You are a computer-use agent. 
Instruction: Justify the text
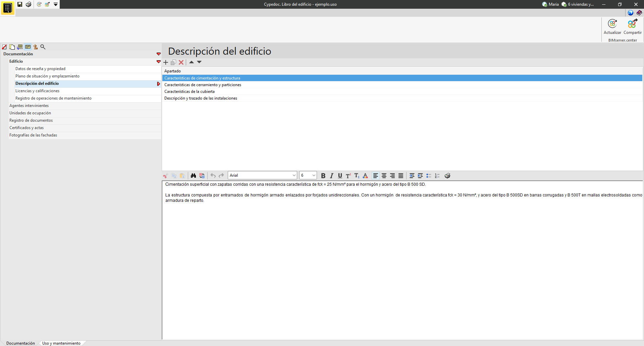[401, 176]
